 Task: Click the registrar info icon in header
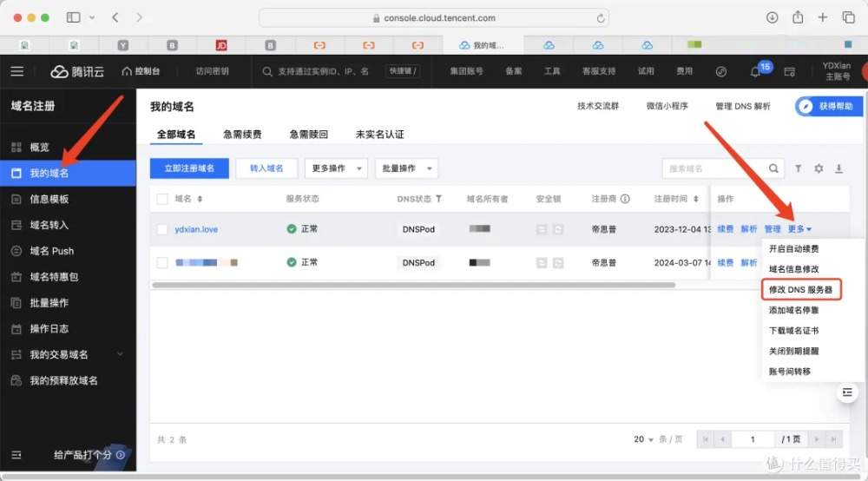pos(625,199)
